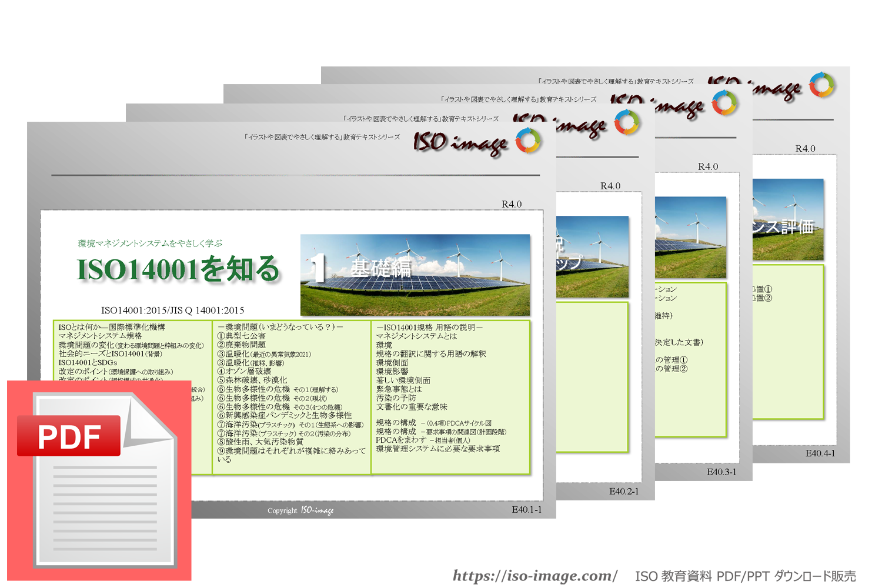Click the ISO14001規格 用語の説明 heading
The height and width of the screenshot is (588, 882).
(429, 327)
